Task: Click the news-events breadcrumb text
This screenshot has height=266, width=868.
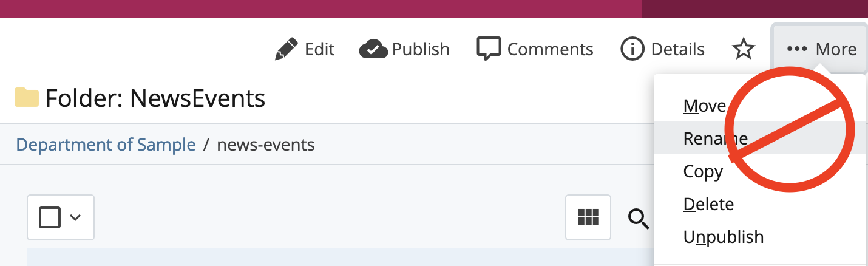Action: coord(266,145)
